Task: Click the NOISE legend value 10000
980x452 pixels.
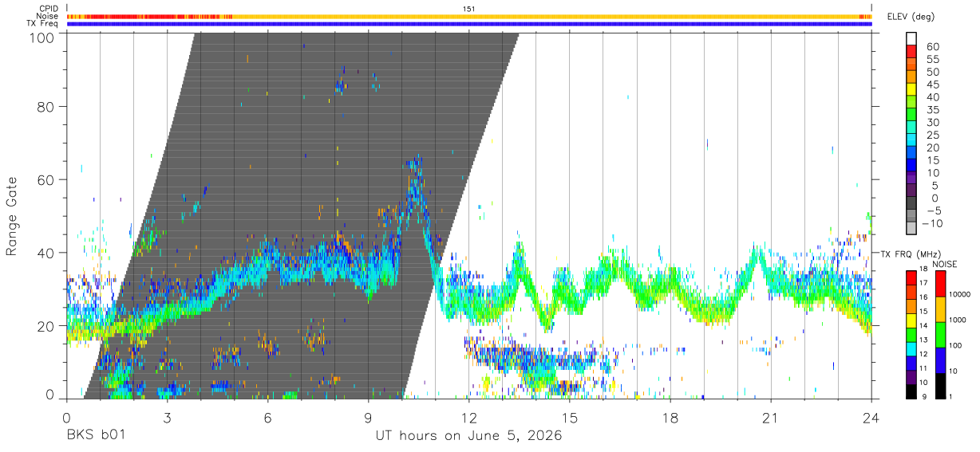Action: coord(958,294)
